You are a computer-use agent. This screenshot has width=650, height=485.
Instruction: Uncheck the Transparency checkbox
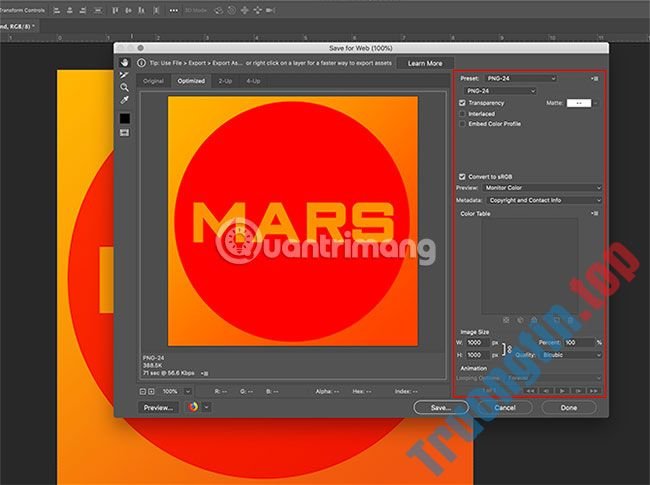(462, 103)
